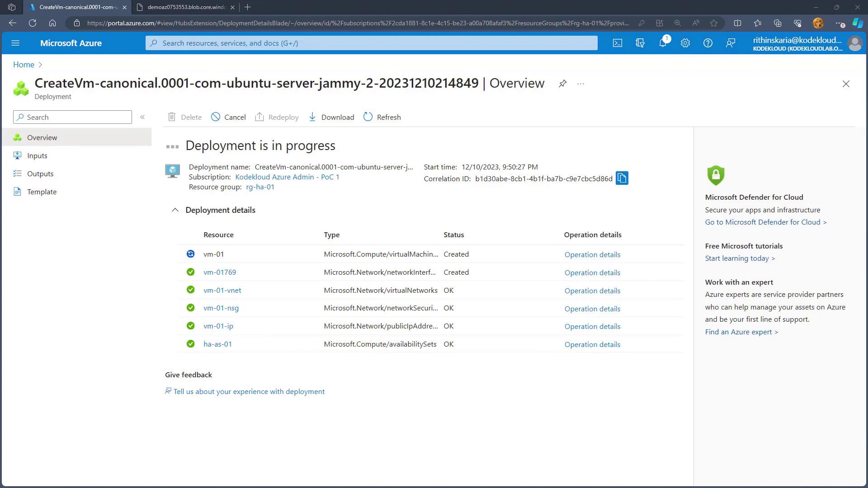Open Inputs in the side menu
The image size is (868, 488).
pos(37,155)
